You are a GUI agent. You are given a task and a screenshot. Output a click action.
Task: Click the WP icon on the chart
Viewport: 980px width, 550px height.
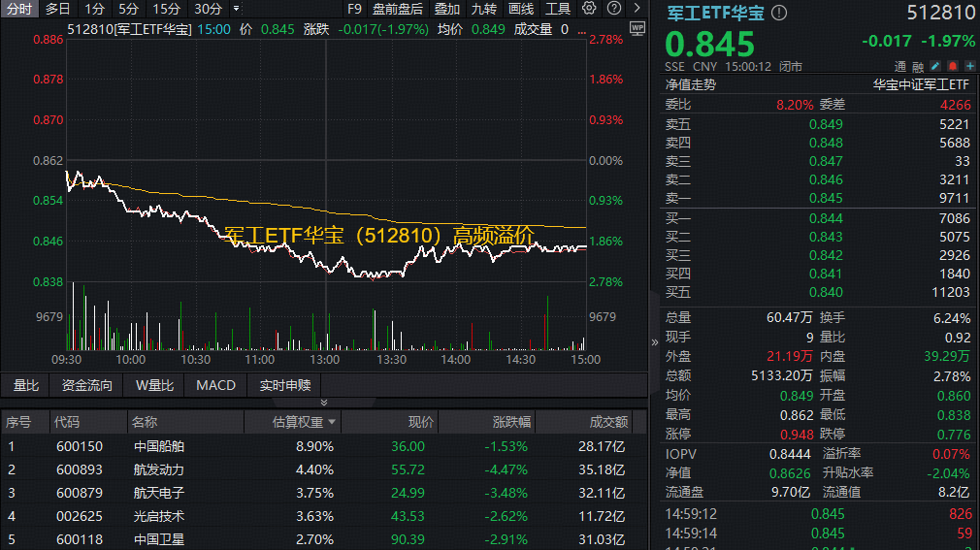coord(637,29)
